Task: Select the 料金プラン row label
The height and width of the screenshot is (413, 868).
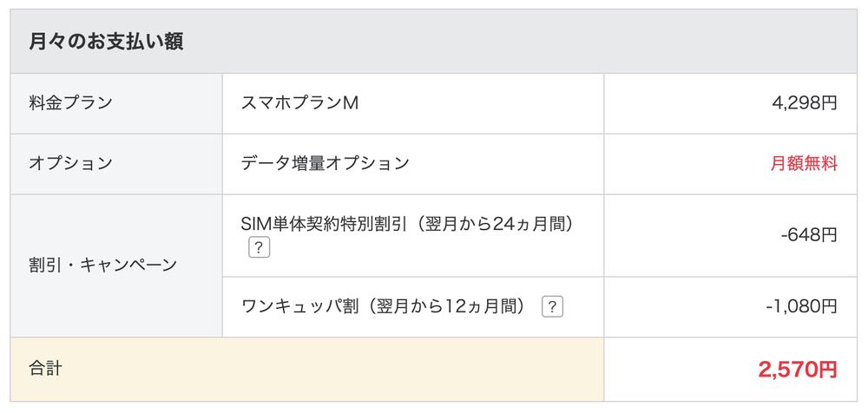Action: point(71,103)
